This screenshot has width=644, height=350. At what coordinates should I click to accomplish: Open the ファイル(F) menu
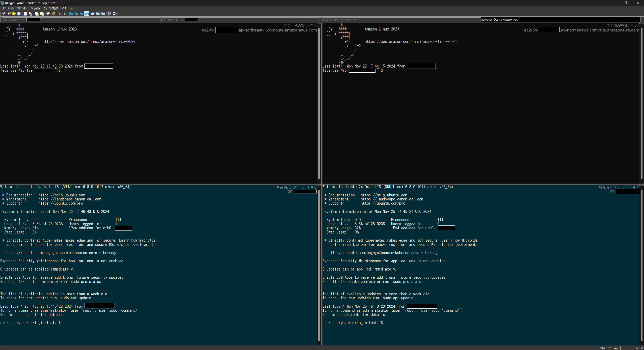coord(8,8)
